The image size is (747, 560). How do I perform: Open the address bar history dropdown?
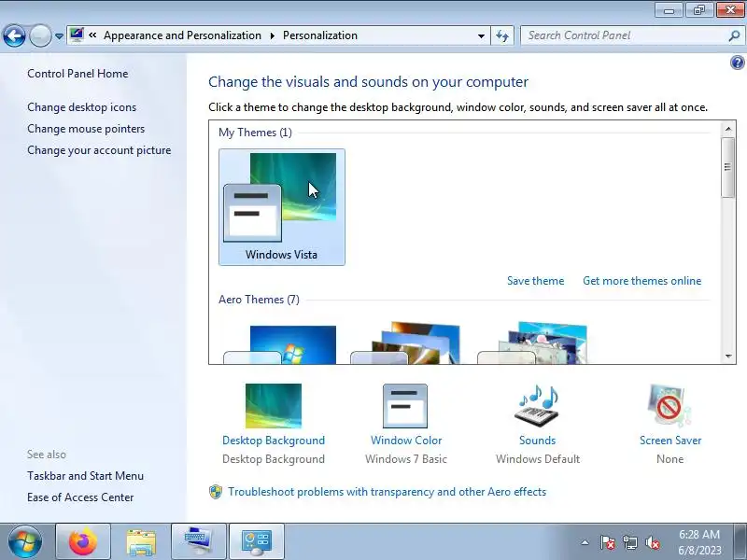click(481, 36)
